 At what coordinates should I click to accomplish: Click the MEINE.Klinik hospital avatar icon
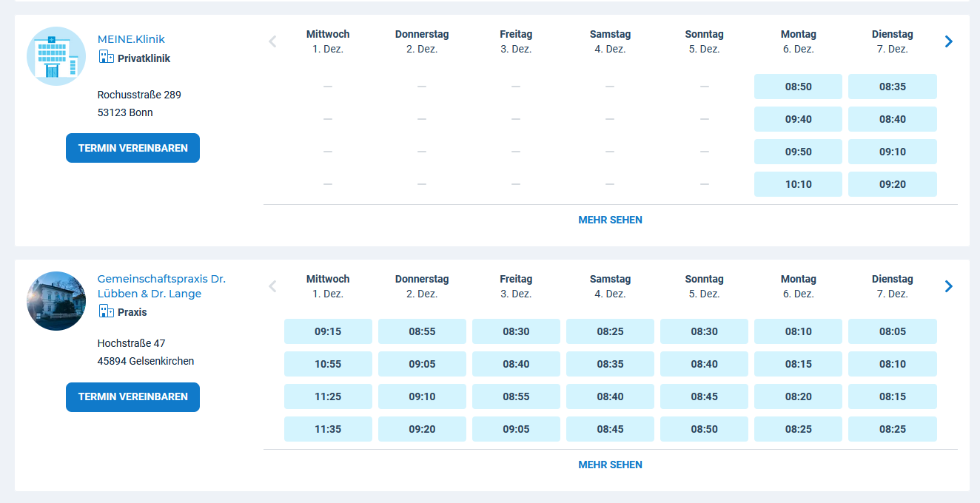56,56
